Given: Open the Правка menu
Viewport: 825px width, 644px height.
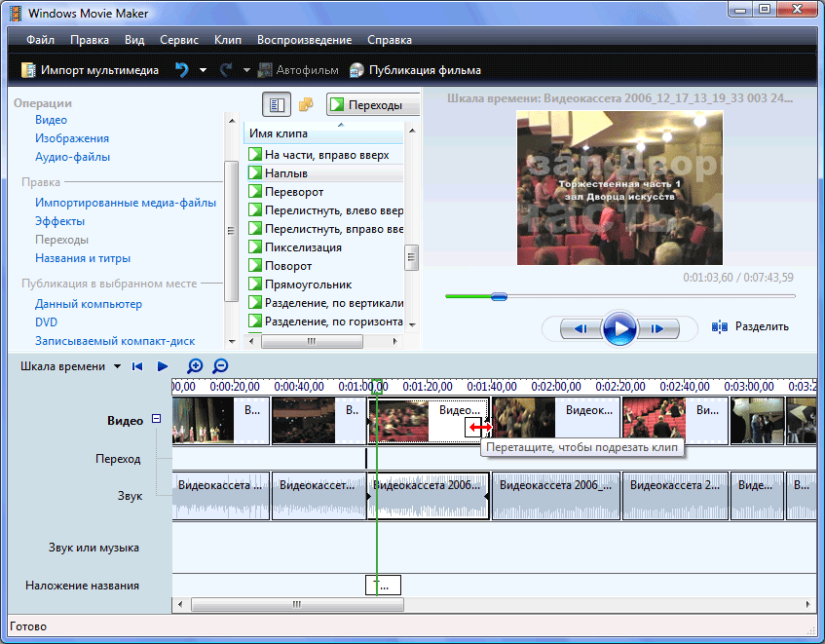Looking at the screenshot, I should pyautogui.click(x=90, y=40).
